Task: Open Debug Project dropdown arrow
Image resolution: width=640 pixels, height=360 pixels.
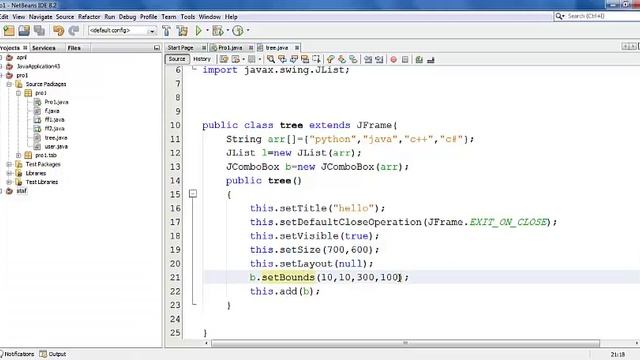Action: (x=228, y=31)
